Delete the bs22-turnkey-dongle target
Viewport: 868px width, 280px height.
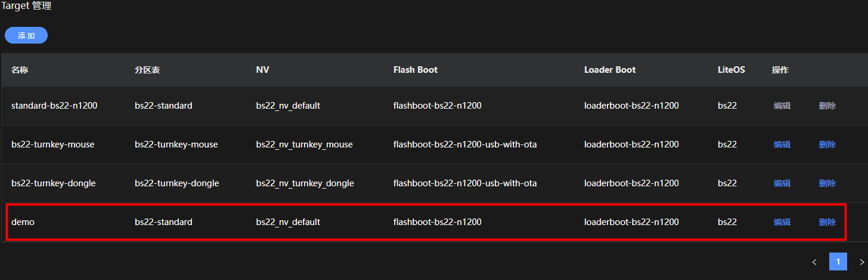point(827,183)
